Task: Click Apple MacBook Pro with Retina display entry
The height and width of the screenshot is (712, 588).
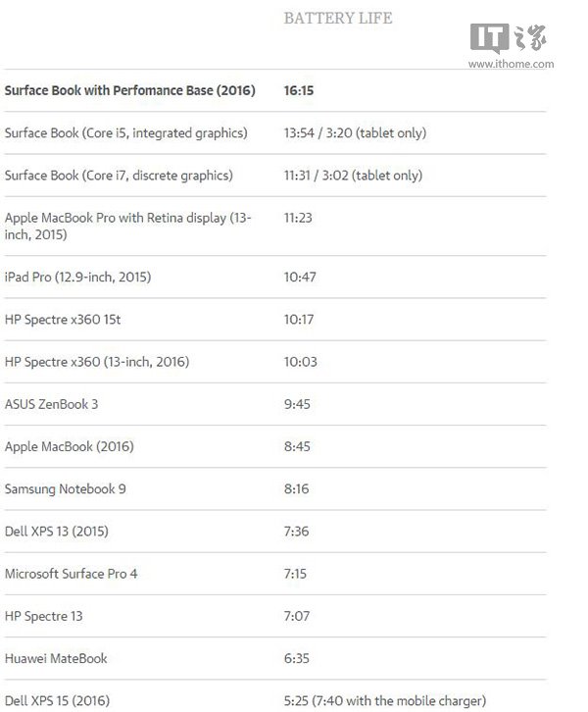Action: [x=127, y=227]
